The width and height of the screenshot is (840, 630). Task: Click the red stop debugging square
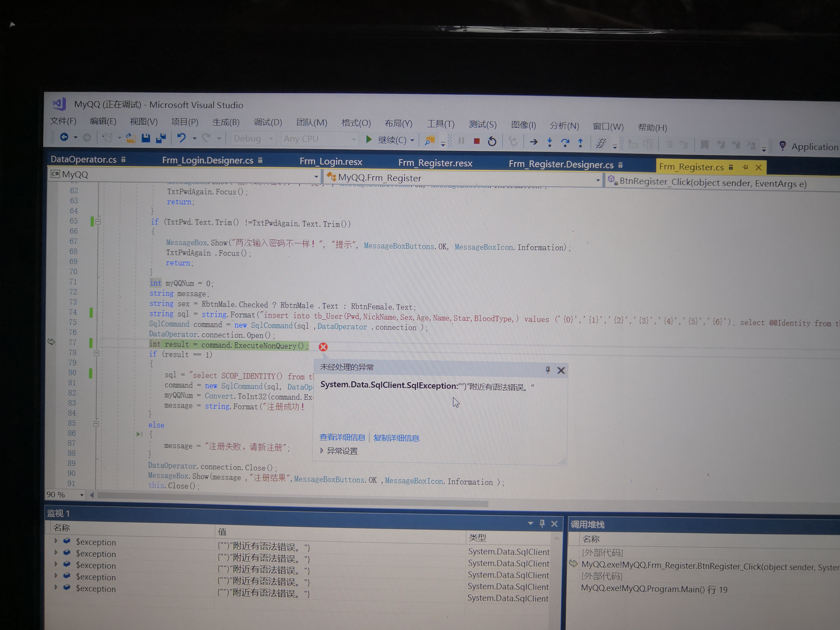tap(477, 141)
